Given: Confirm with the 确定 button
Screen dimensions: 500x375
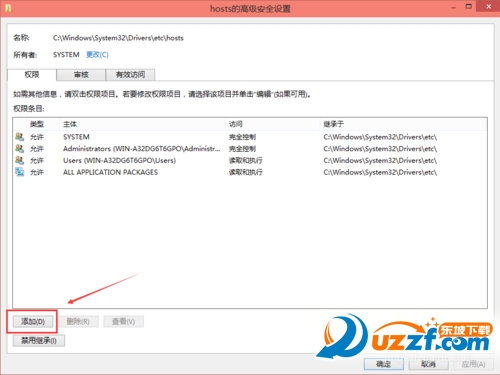Looking at the screenshot, I should pos(384,364).
